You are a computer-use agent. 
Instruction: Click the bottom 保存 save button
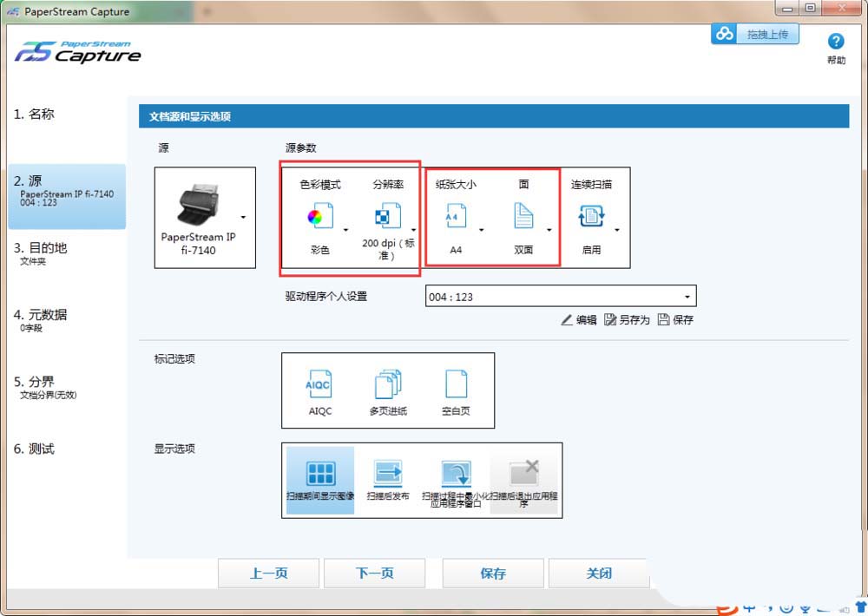493,573
